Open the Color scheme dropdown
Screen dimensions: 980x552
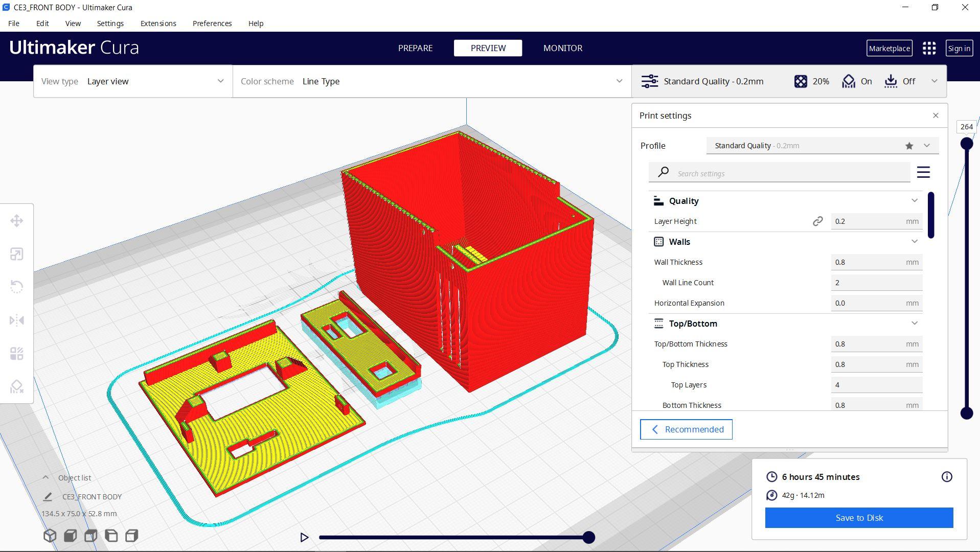coord(432,81)
